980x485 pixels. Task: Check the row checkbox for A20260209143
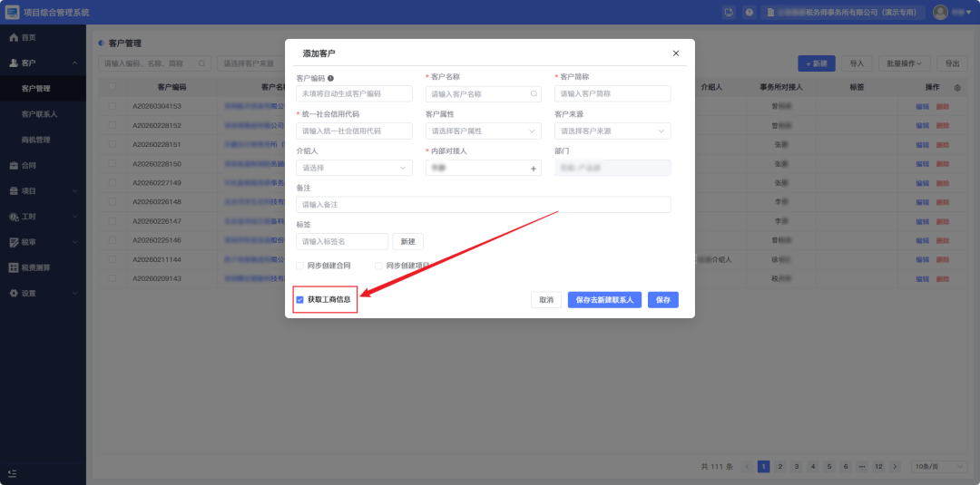pos(112,278)
